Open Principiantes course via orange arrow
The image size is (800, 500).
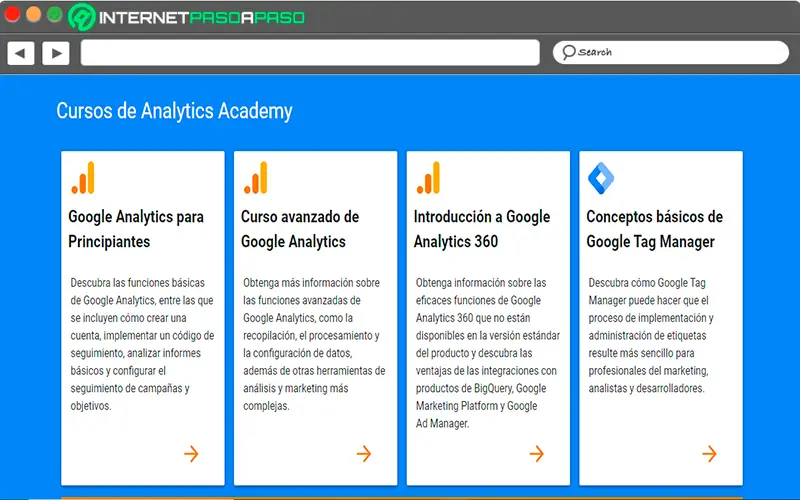point(191,454)
